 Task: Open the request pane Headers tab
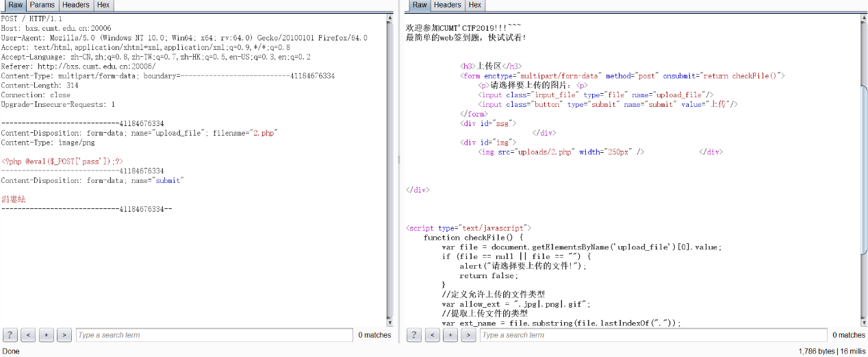click(x=76, y=5)
